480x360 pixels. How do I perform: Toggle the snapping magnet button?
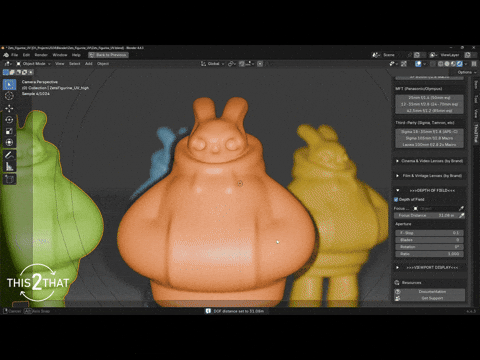(242, 64)
